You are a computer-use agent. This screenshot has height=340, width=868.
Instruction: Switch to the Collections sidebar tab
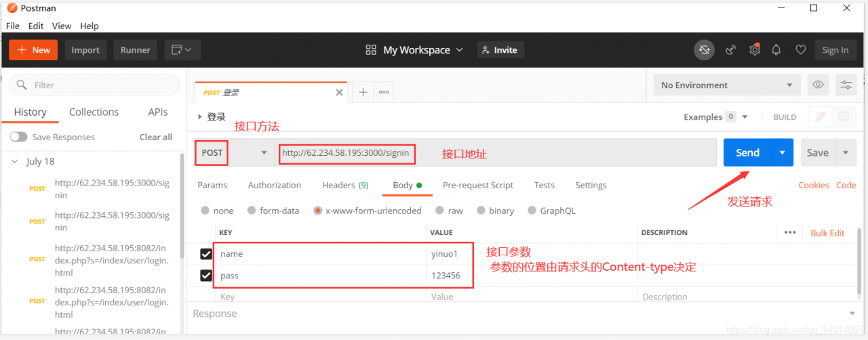(x=94, y=112)
